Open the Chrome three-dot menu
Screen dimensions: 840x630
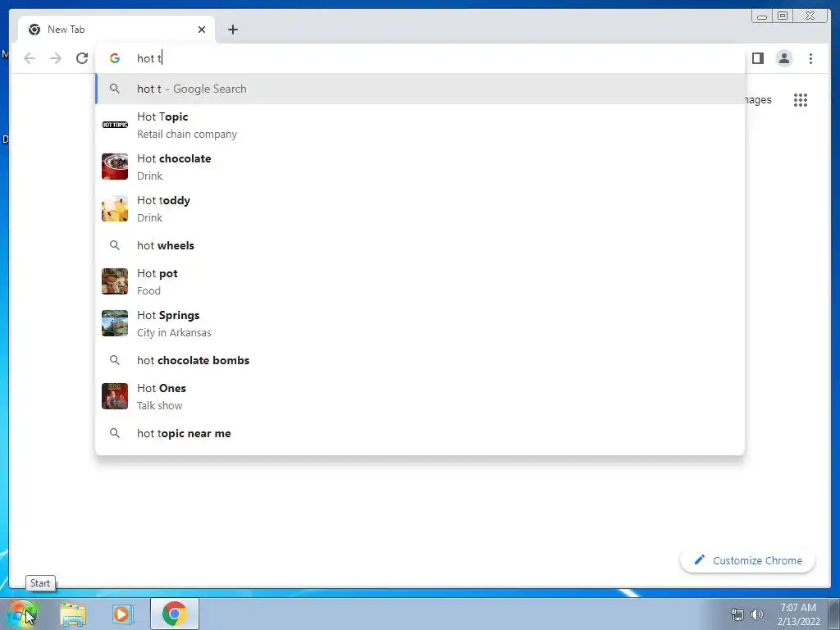point(810,58)
